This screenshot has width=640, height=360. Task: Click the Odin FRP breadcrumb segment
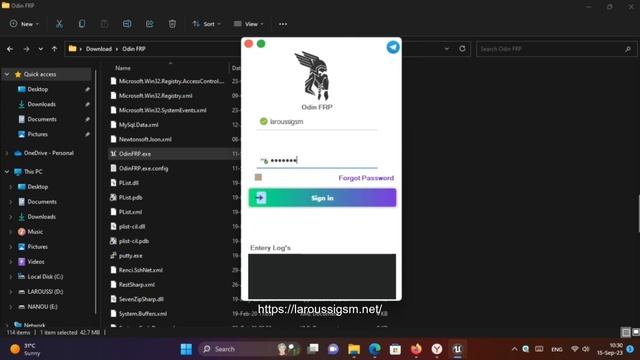pos(134,49)
